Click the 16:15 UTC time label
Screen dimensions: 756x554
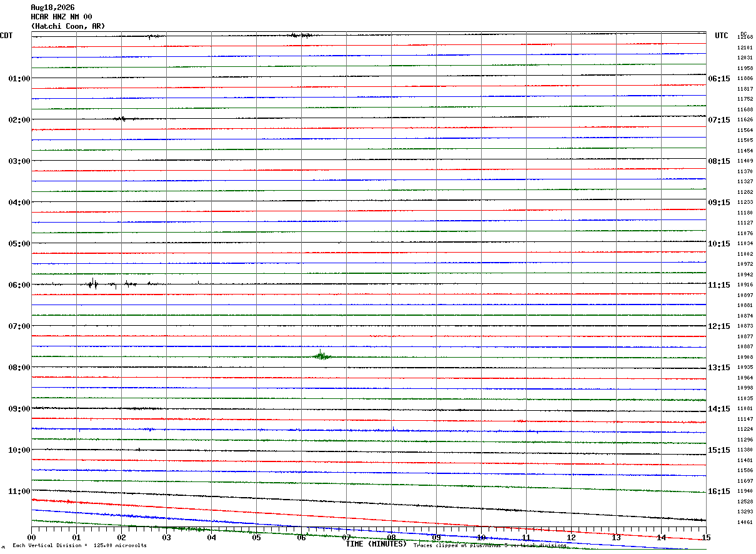pos(719,491)
